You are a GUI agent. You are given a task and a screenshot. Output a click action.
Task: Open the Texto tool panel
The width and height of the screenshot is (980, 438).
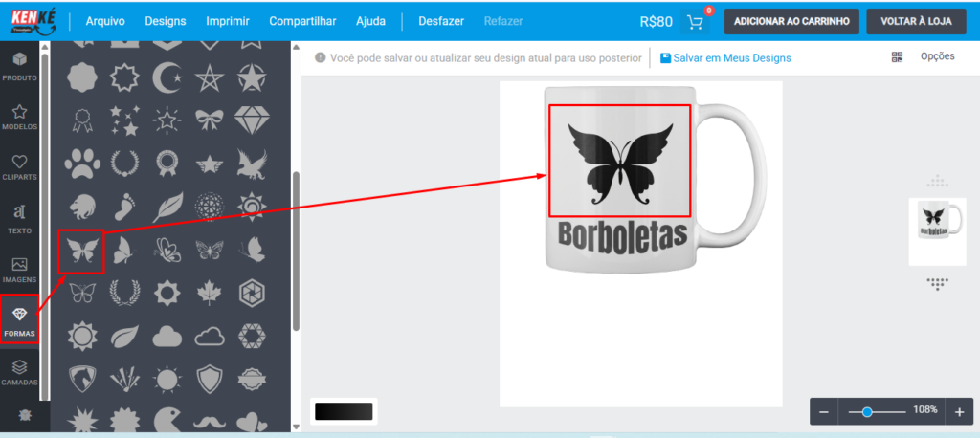click(x=19, y=218)
